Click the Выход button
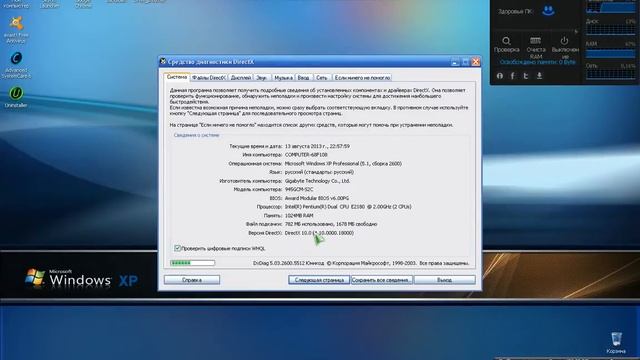 (444, 280)
